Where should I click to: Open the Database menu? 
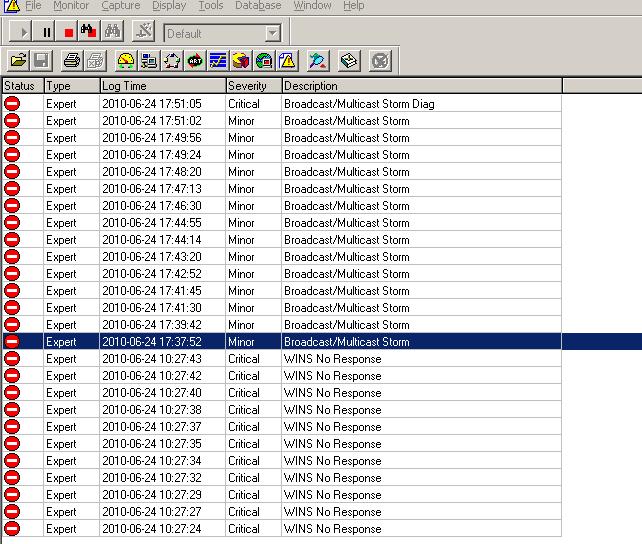pos(258,6)
